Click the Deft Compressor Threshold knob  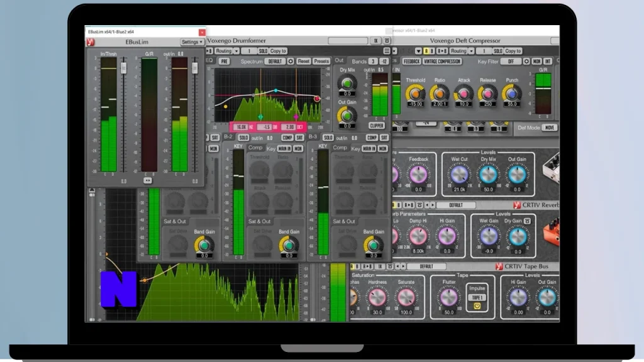(415, 94)
